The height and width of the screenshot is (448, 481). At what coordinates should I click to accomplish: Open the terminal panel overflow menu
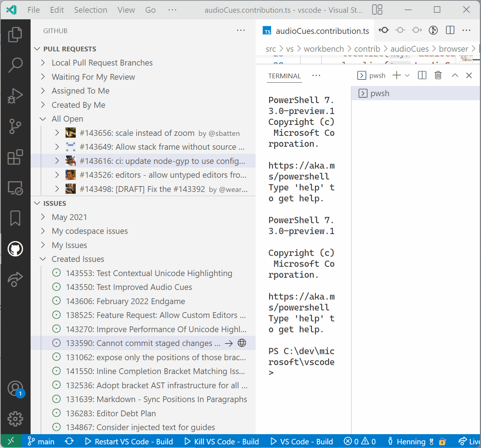pos(316,75)
